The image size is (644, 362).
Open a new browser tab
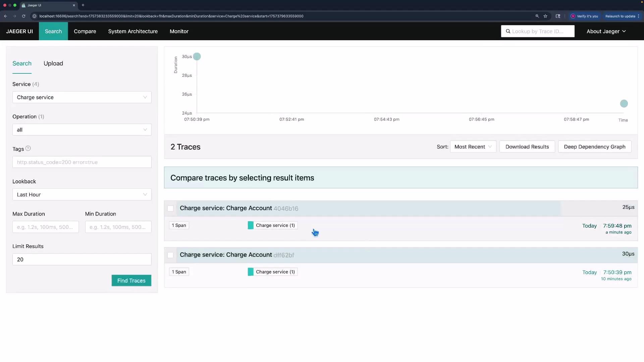[x=83, y=5]
